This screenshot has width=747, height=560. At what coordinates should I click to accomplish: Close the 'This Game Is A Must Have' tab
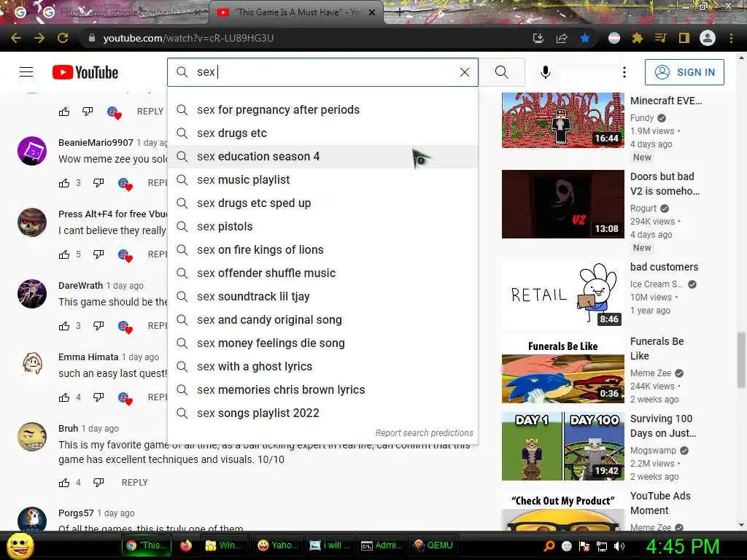373,12
